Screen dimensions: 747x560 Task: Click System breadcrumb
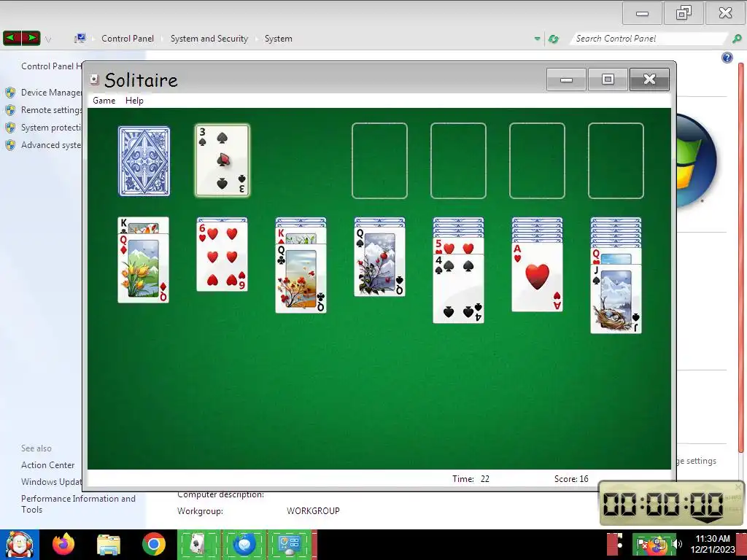point(278,39)
